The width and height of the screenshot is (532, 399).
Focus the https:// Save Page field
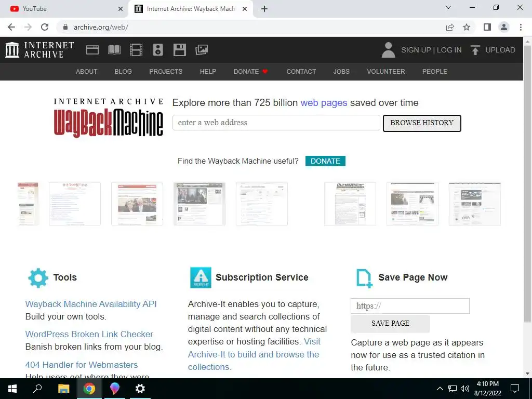click(410, 306)
